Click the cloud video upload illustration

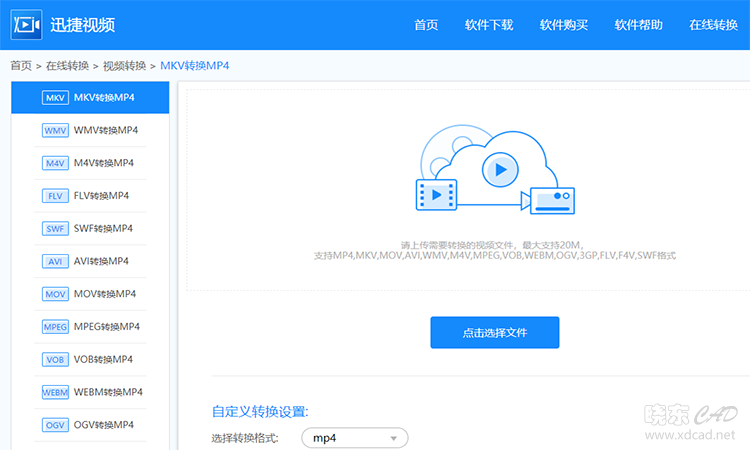point(495,169)
